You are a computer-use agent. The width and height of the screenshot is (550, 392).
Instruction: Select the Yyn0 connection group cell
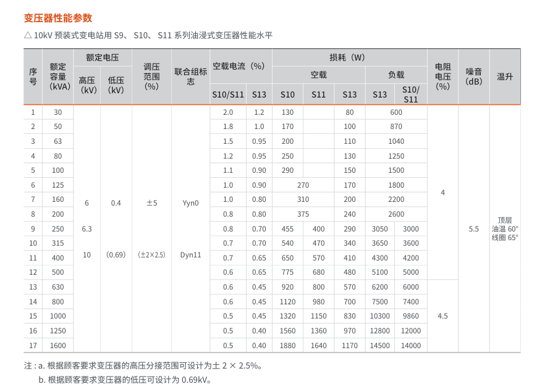click(x=191, y=202)
